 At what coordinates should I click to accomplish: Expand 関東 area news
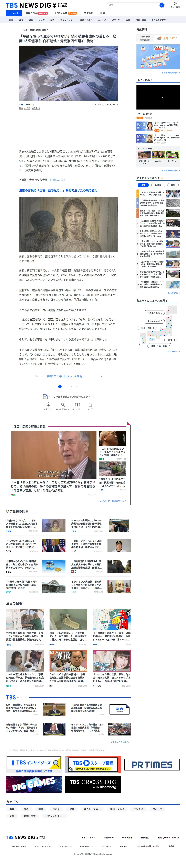tap(171, 340)
